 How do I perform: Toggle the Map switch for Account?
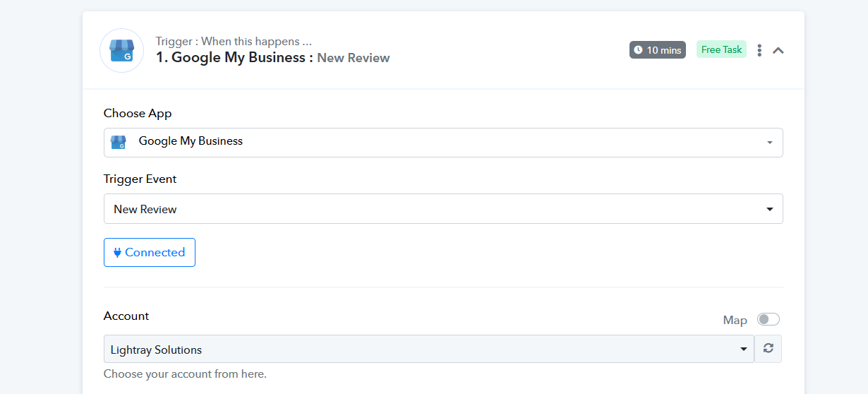tap(768, 320)
